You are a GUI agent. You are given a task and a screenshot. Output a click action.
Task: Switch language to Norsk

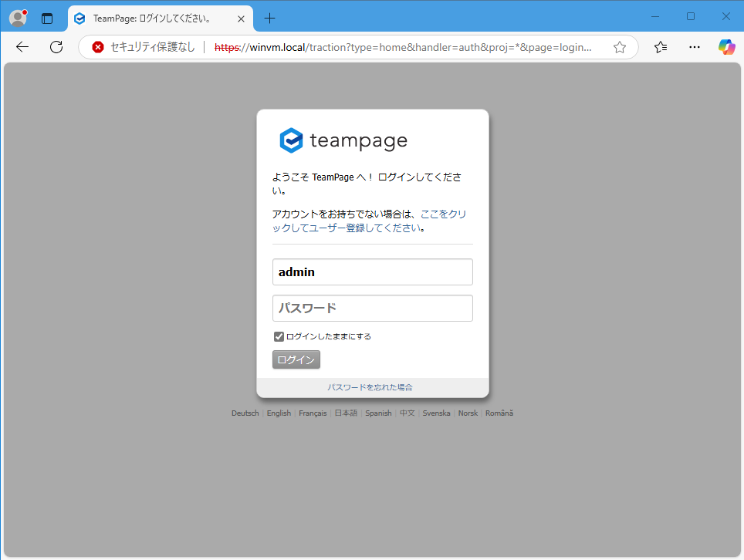(468, 413)
